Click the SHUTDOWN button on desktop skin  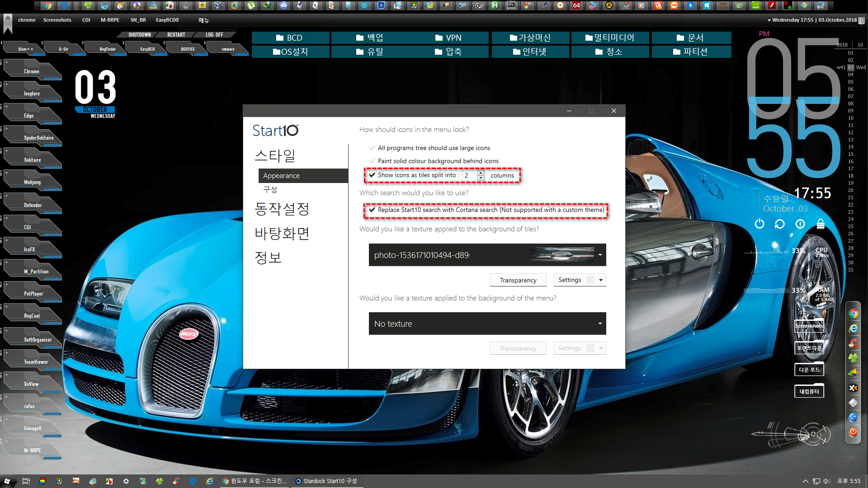[x=140, y=35]
